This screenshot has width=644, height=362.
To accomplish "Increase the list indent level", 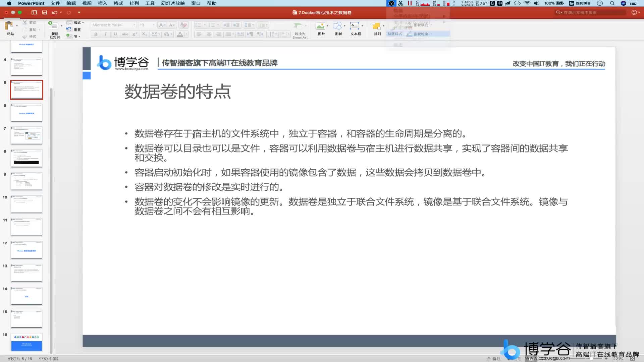I will tap(236, 25).
